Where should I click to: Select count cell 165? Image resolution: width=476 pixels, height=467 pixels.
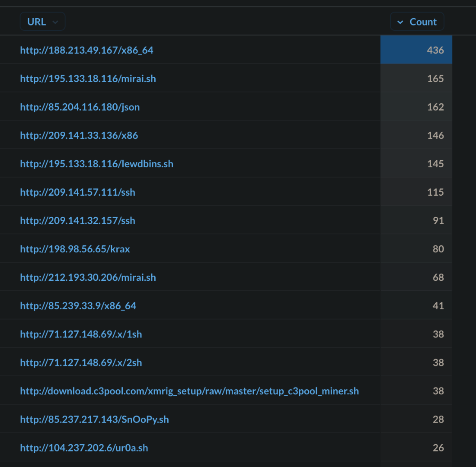[x=416, y=78]
